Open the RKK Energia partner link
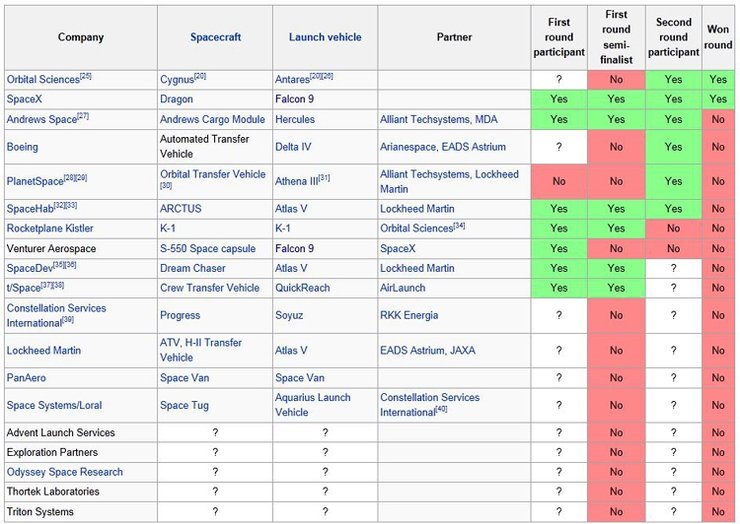Screen dimensions: 740x524 (410, 315)
